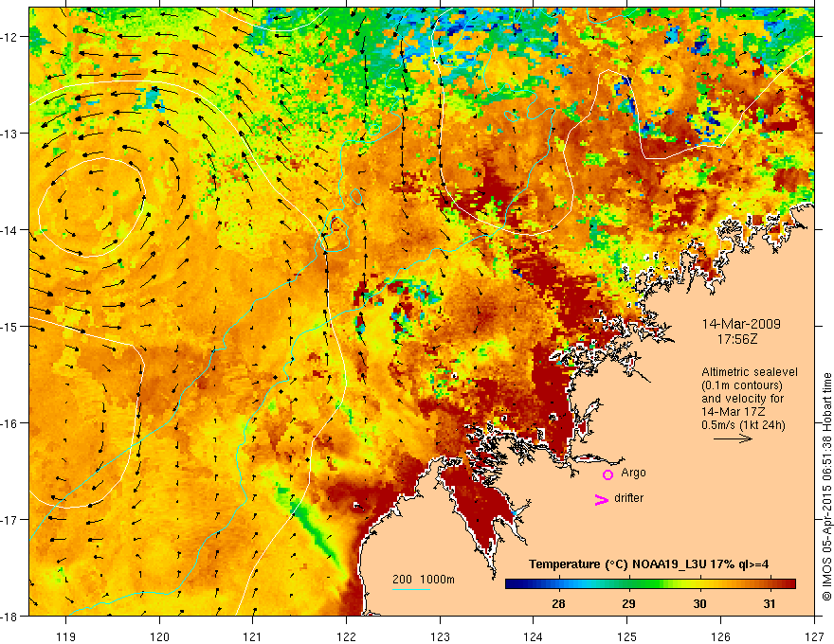Click the longitude axis label 124
This screenshot has height=644, width=834.
(x=534, y=636)
